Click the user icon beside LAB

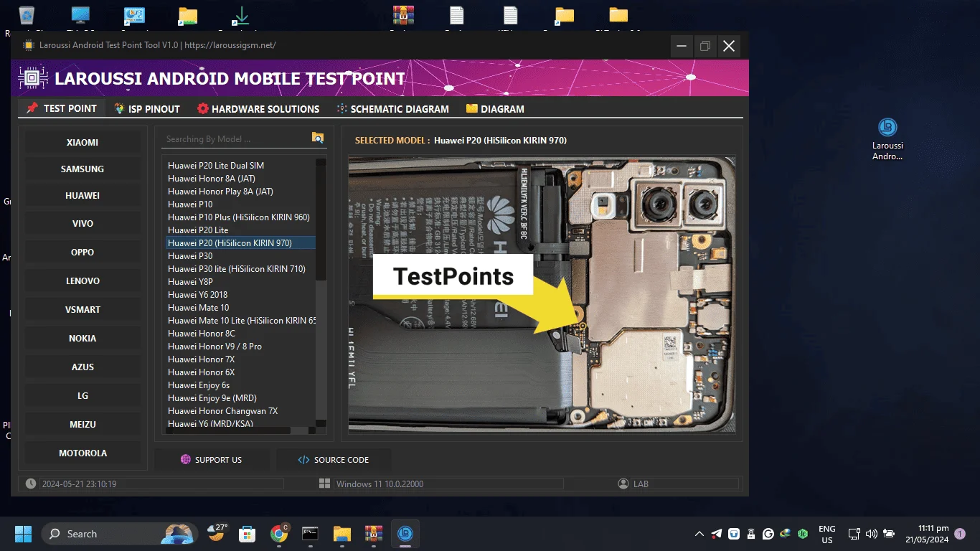[x=623, y=484]
